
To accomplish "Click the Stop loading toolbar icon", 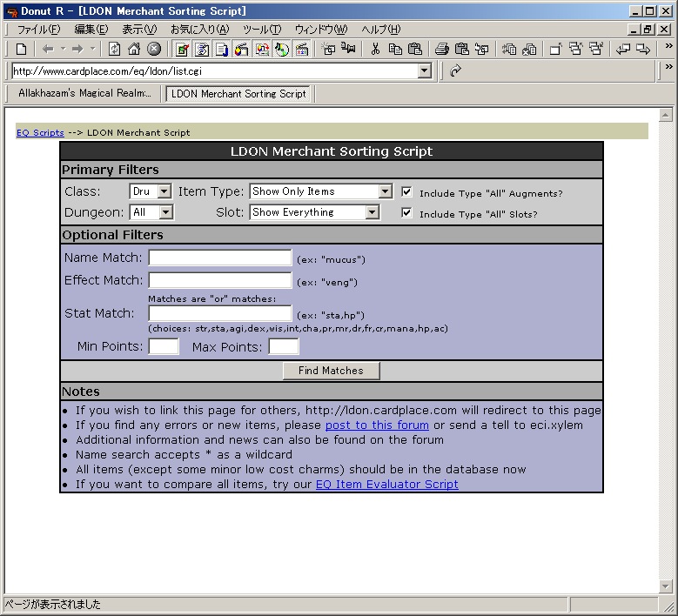I will coord(153,50).
